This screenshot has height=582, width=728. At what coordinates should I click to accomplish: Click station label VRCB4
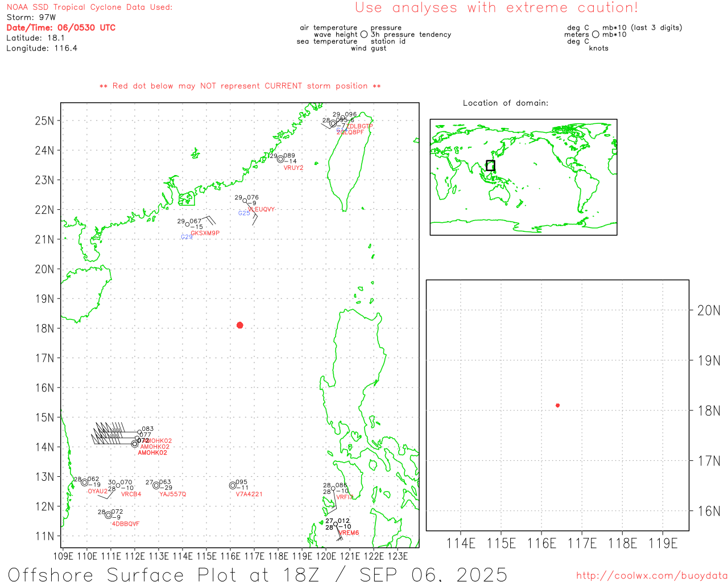[x=131, y=494]
